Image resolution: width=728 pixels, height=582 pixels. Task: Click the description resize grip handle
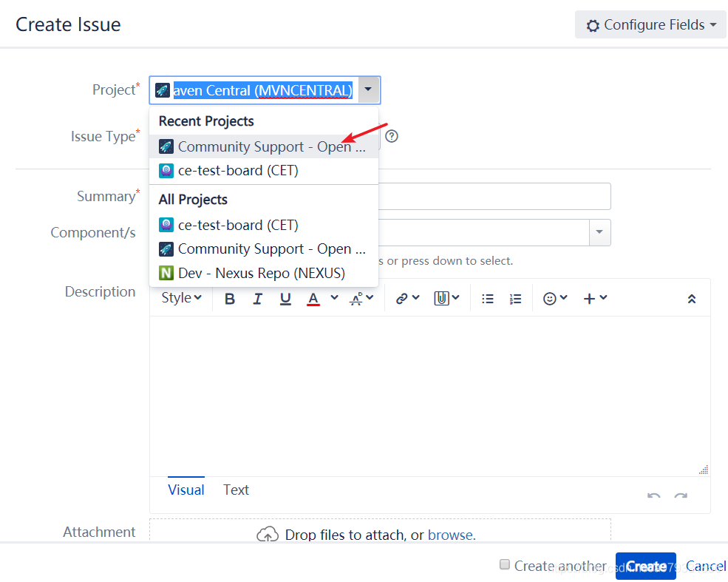click(x=704, y=470)
